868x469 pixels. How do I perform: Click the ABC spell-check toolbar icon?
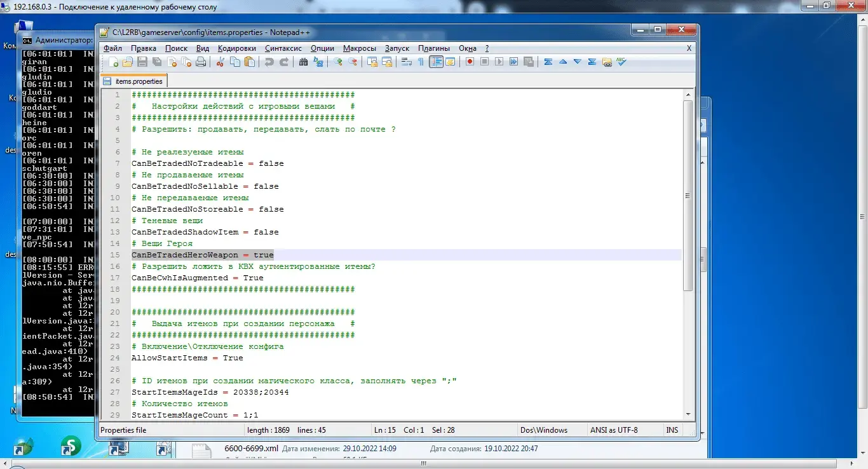[621, 62]
